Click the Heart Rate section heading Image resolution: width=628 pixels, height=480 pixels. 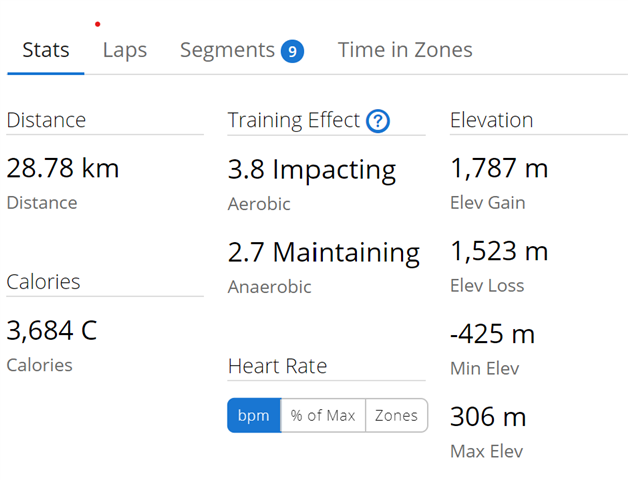277,366
